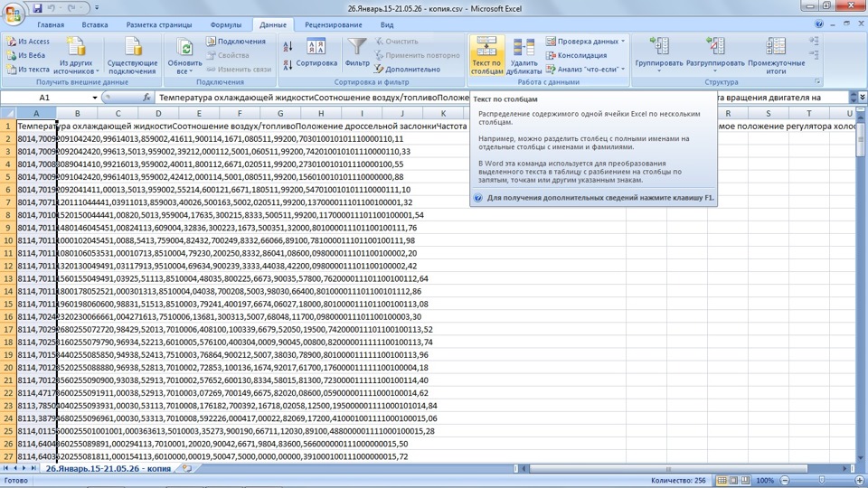868x488 pixels.
Task: Click zoom out minus button
Action: point(785,481)
